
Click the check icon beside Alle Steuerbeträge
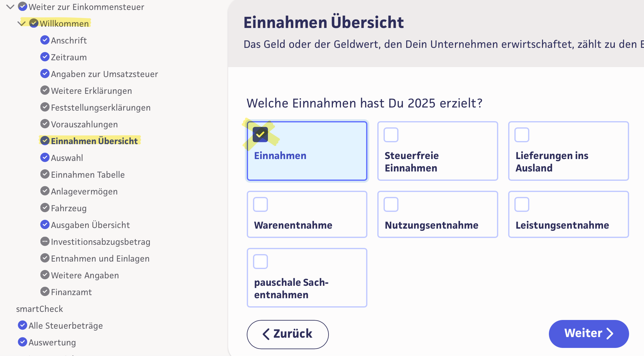[x=22, y=325]
